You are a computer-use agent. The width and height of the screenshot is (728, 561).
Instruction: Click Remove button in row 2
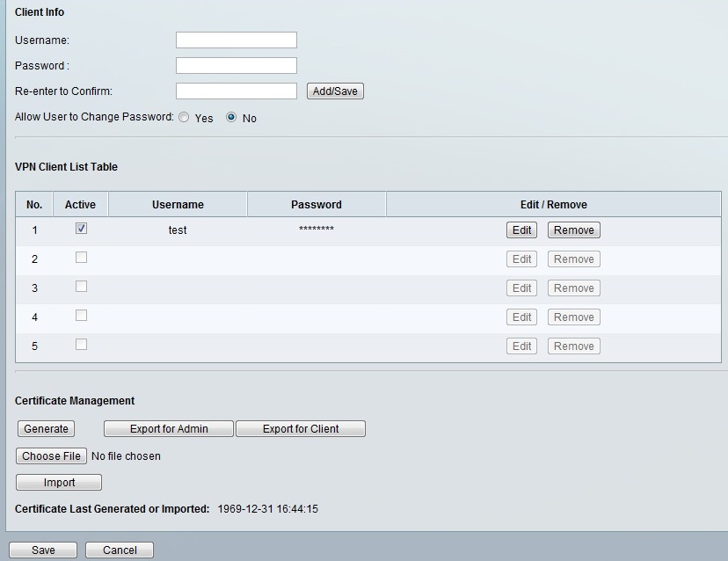click(574, 259)
